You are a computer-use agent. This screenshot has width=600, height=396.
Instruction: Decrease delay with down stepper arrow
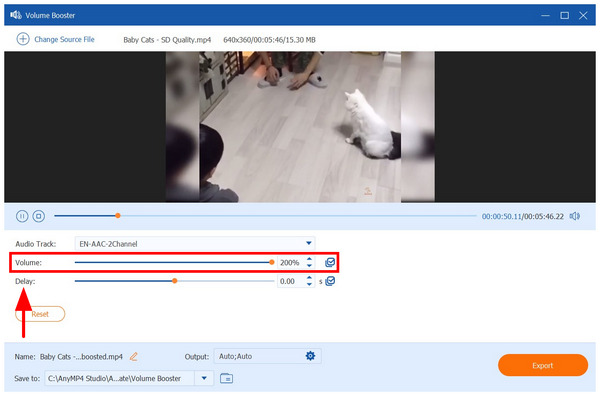(x=309, y=284)
